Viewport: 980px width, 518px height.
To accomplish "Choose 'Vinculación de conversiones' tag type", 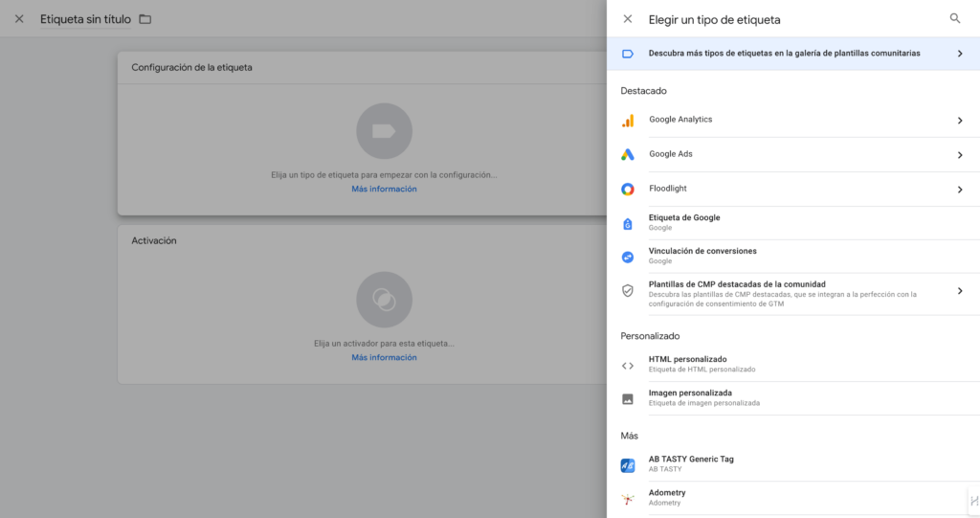I will pos(793,256).
